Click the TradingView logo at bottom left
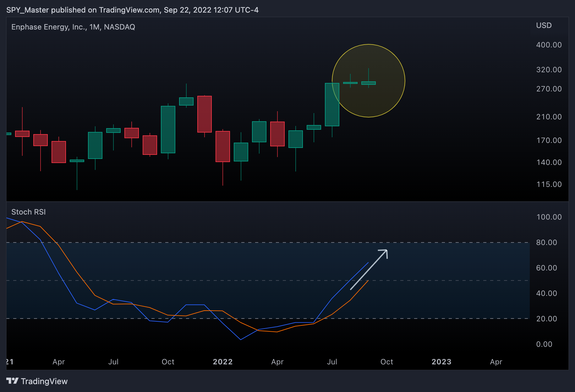 37,381
